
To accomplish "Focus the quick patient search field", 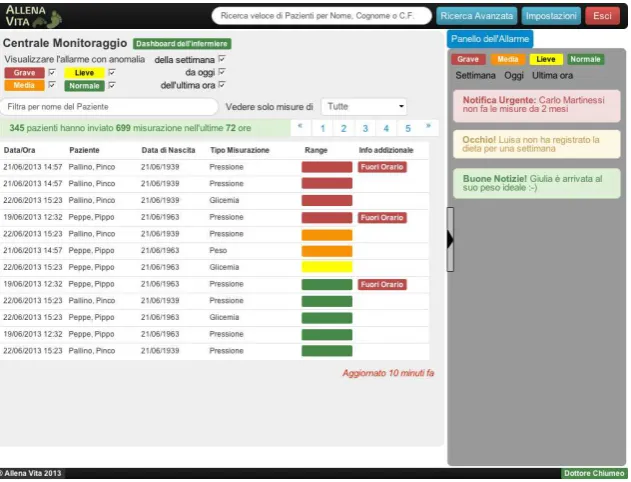I will (x=322, y=16).
